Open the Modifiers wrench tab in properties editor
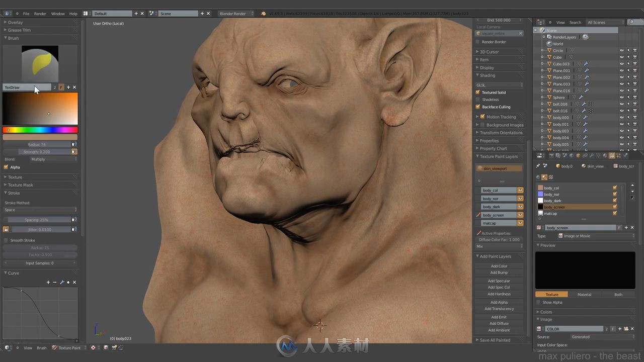 click(x=592, y=156)
